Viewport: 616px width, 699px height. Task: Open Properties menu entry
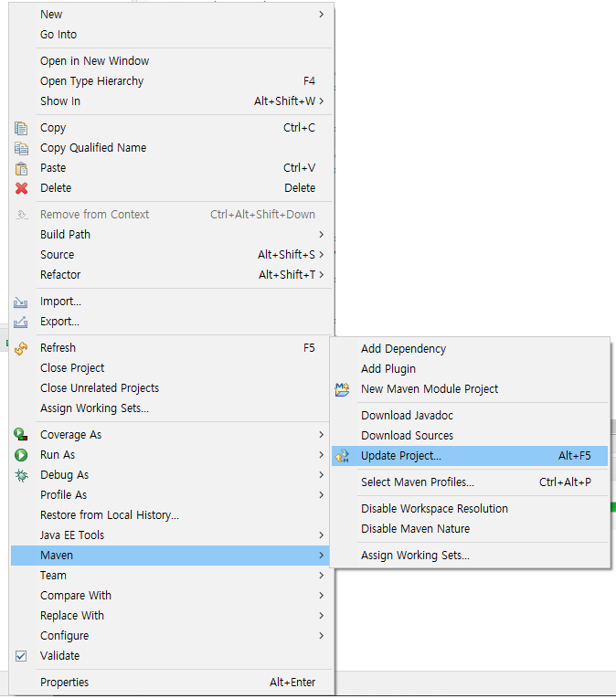coord(64,683)
